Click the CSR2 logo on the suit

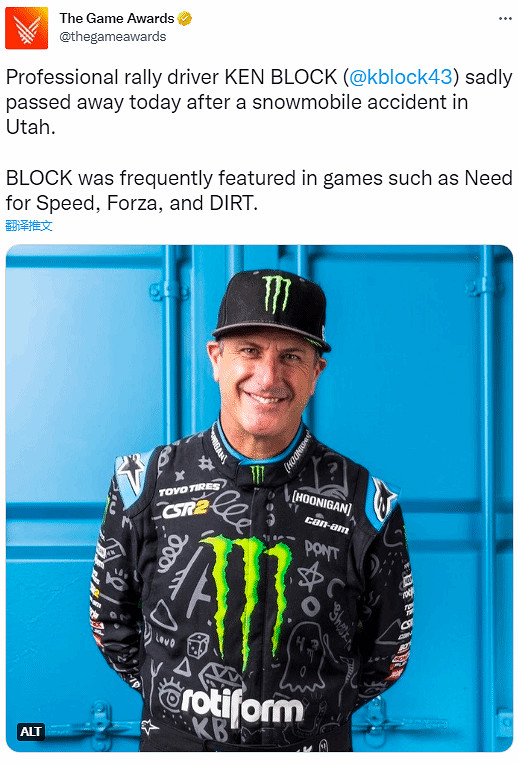[x=185, y=509]
